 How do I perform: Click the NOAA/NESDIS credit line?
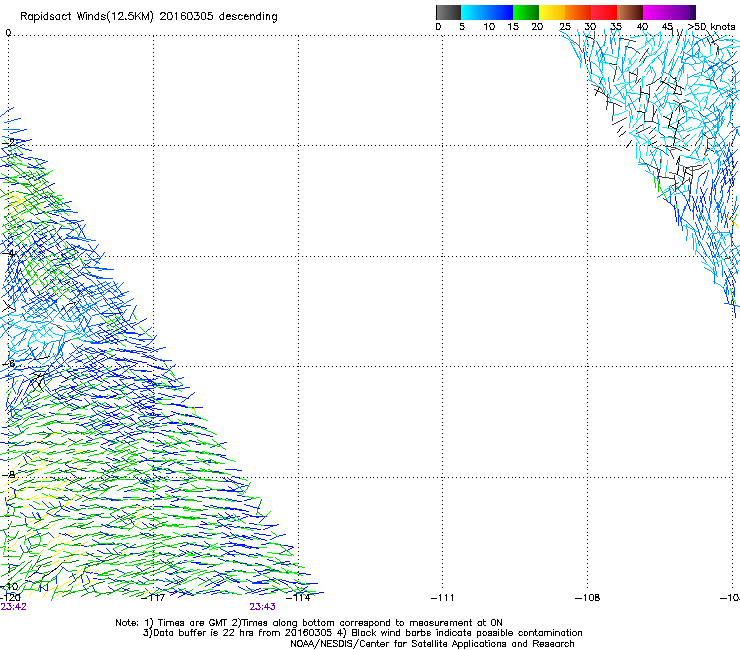click(432, 644)
